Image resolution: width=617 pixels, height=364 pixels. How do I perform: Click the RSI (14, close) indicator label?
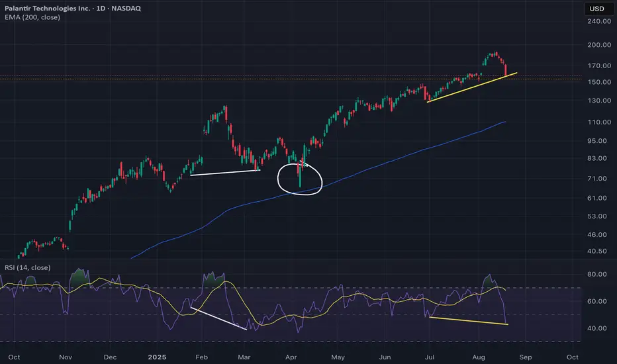[x=28, y=267]
